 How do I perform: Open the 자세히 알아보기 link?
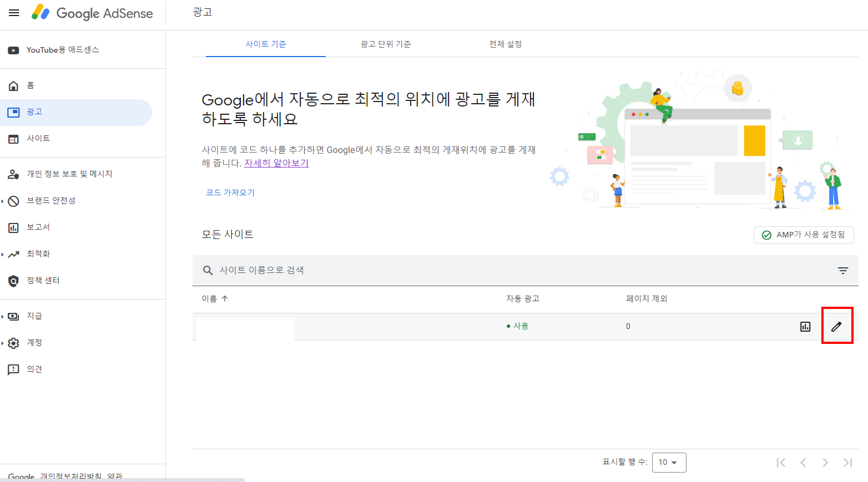(x=276, y=163)
